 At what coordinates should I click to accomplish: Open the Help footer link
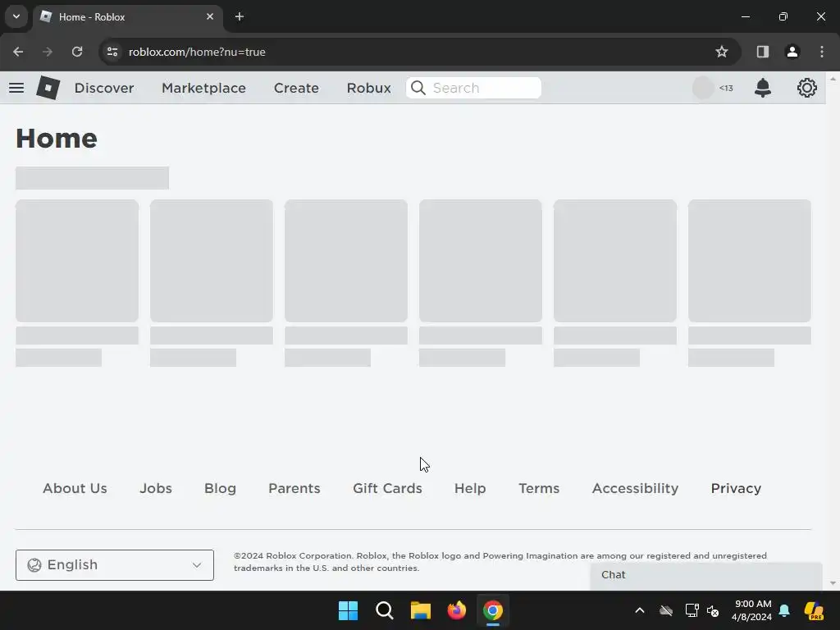pyautogui.click(x=470, y=489)
